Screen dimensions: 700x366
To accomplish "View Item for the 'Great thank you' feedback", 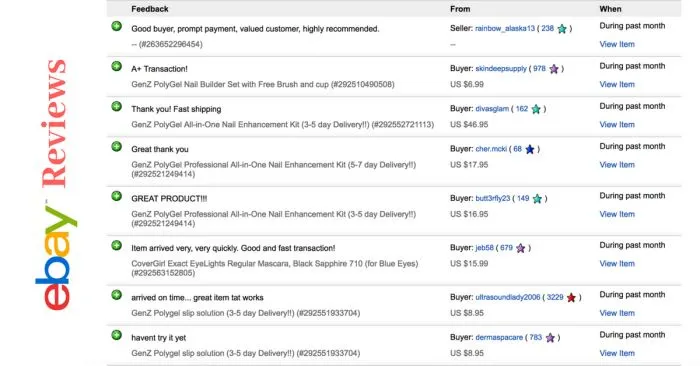I will point(617,165).
